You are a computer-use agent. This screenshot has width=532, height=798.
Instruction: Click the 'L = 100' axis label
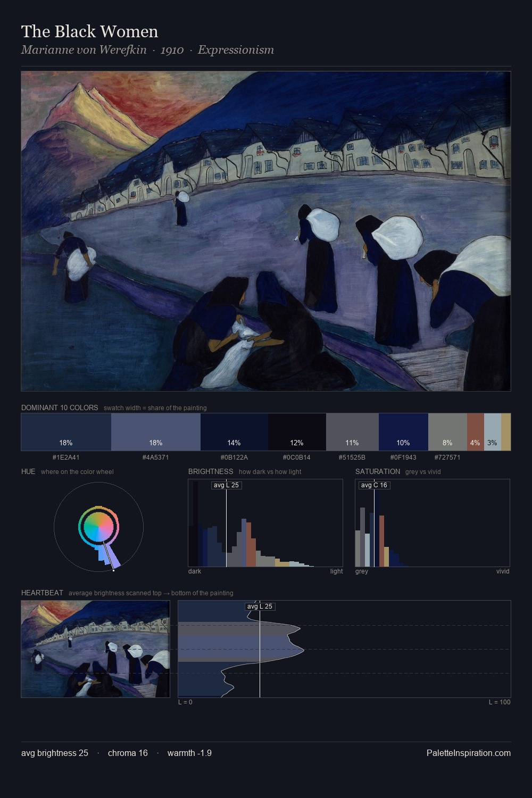pos(500,702)
